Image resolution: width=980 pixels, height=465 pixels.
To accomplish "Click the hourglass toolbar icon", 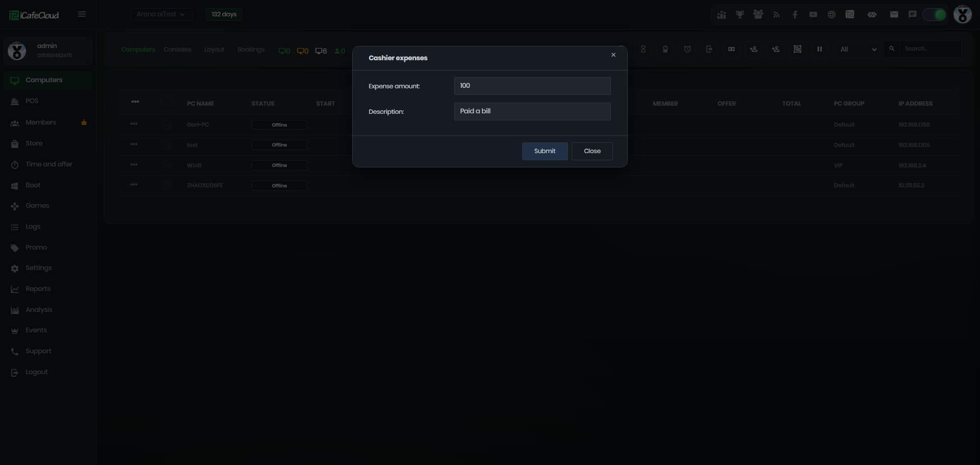I will coord(643,50).
